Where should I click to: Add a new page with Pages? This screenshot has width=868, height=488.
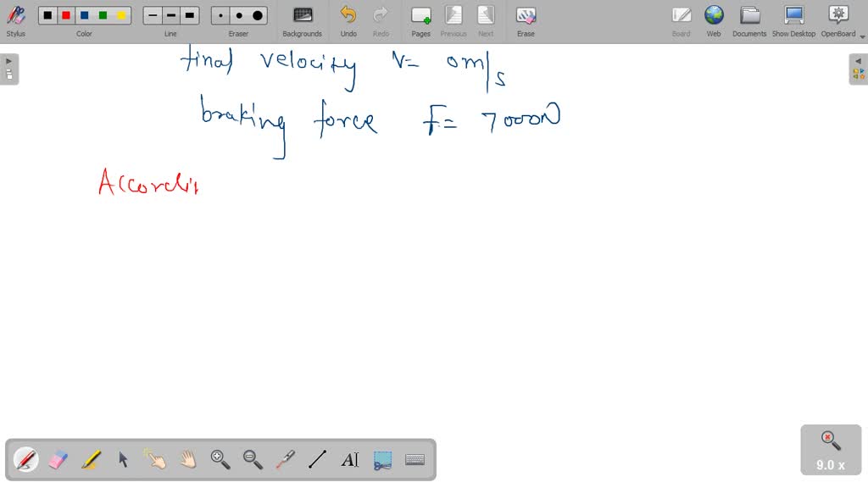420,21
